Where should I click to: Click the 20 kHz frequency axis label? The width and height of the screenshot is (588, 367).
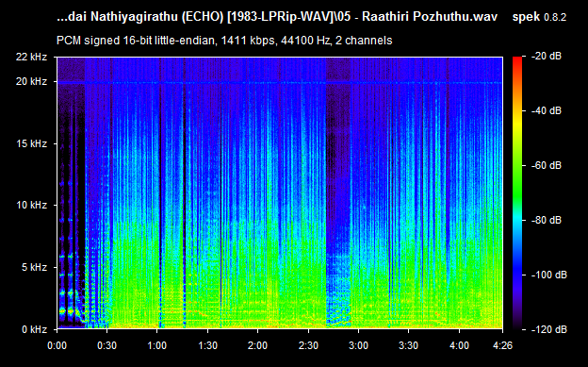click(31, 81)
